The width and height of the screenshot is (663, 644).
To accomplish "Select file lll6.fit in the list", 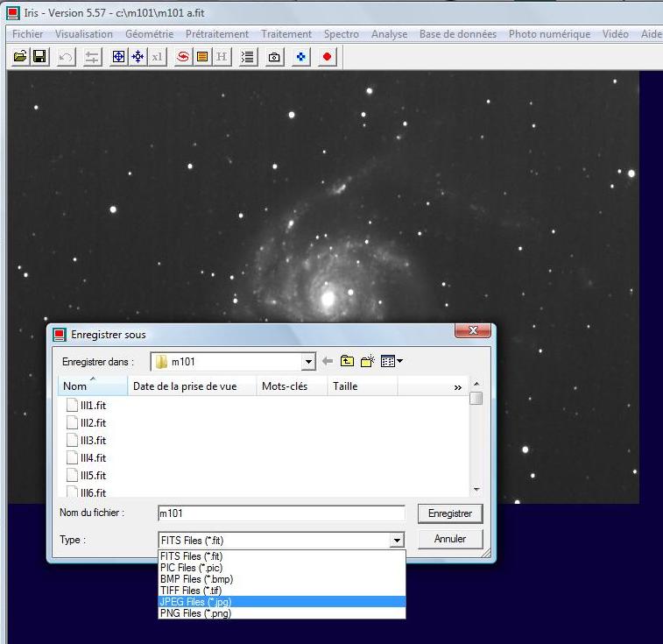I will click(x=86, y=492).
